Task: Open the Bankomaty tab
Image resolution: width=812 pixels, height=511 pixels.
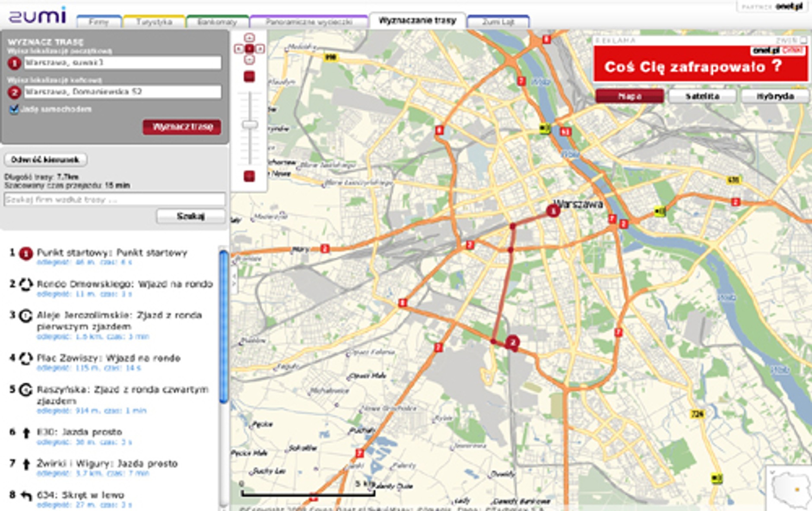Action: (x=217, y=22)
